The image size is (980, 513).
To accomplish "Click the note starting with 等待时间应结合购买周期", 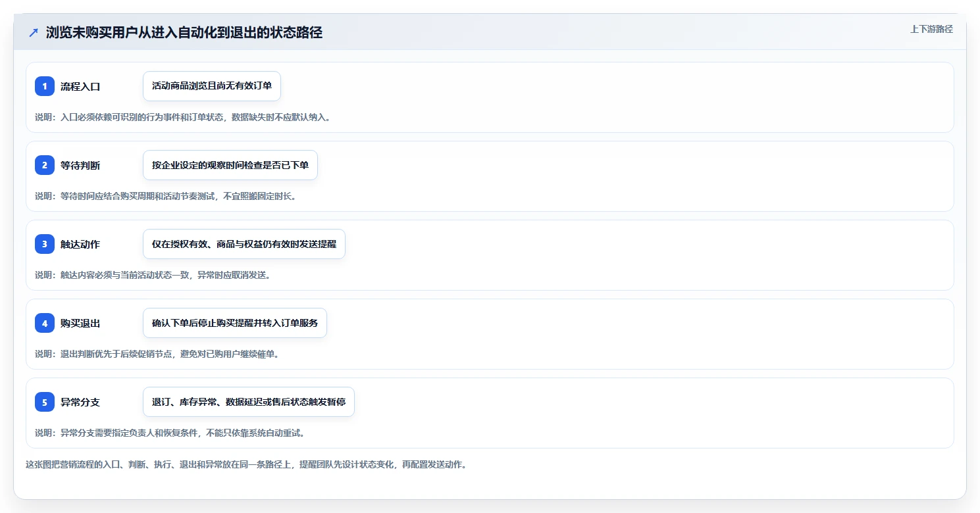I will [166, 196].
